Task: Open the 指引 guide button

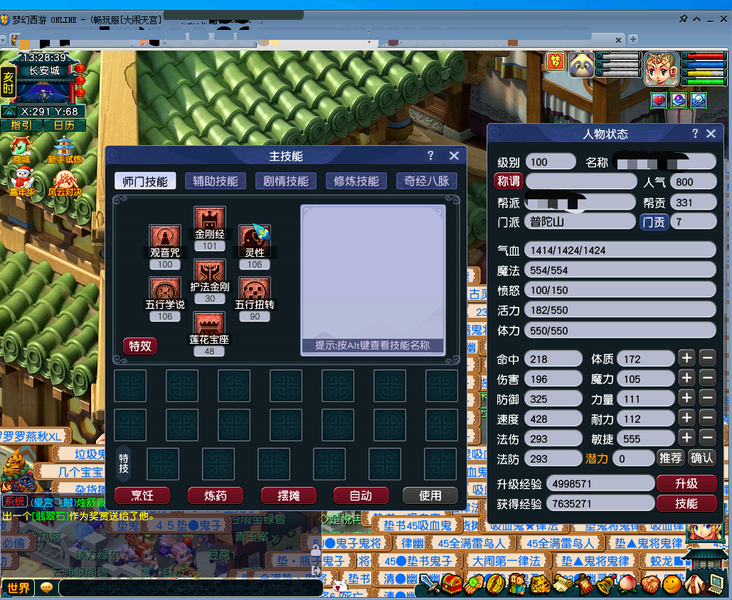Action: click(x=21, y=126)
